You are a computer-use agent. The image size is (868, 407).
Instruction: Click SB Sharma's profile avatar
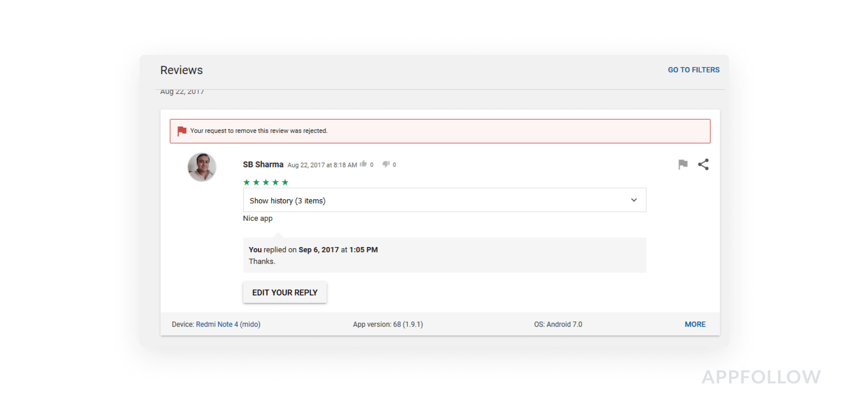click(x=202, y=167)
